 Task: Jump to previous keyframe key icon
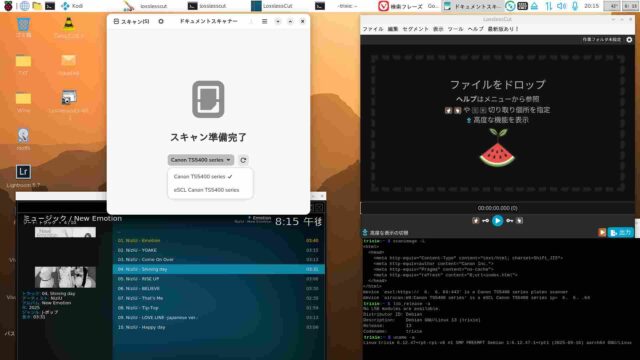486,221
